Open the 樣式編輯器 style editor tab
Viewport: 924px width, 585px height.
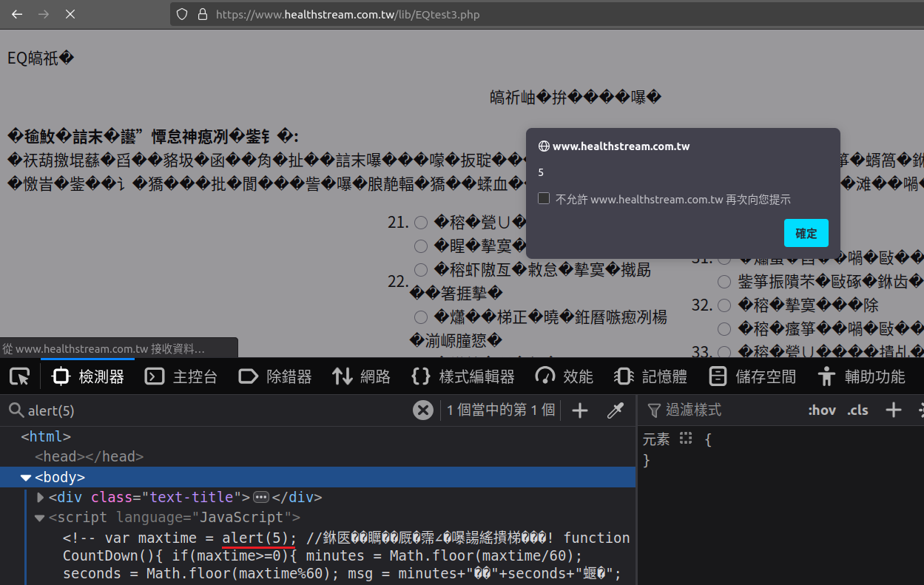pos(462,376)
